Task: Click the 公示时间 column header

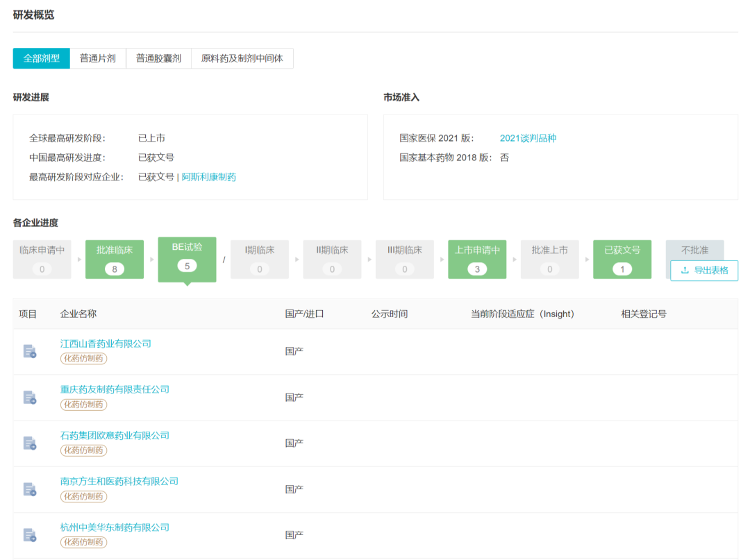Action: pyautogui.click(x=390, y=314)
